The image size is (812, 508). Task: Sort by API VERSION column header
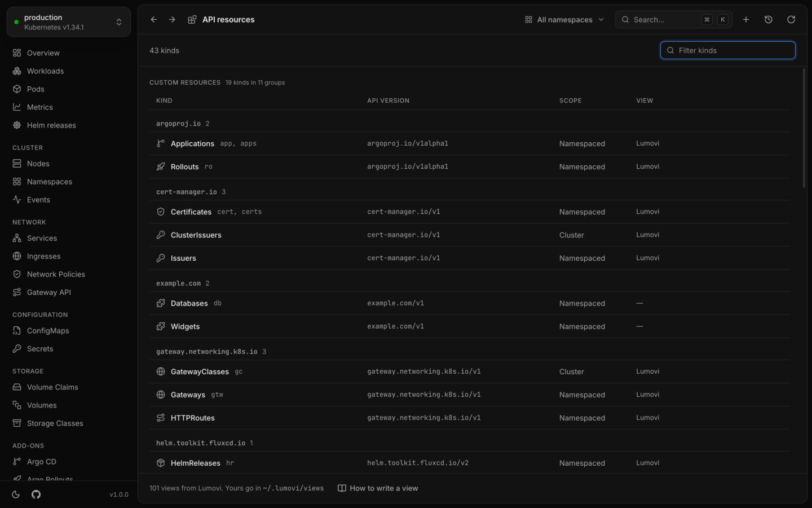(389, 100)
